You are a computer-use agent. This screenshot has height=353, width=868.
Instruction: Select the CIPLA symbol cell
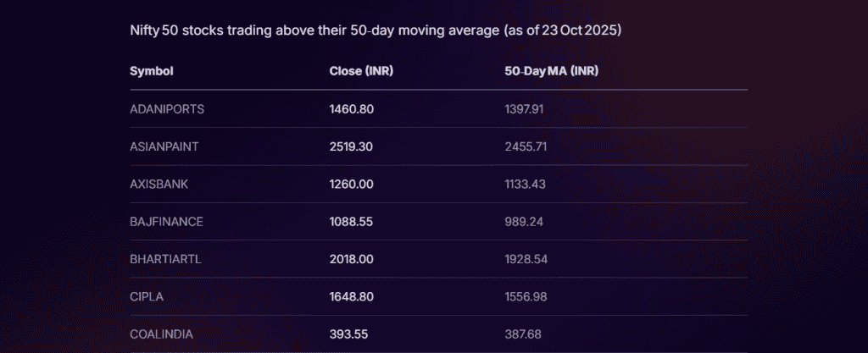[146, 296]
